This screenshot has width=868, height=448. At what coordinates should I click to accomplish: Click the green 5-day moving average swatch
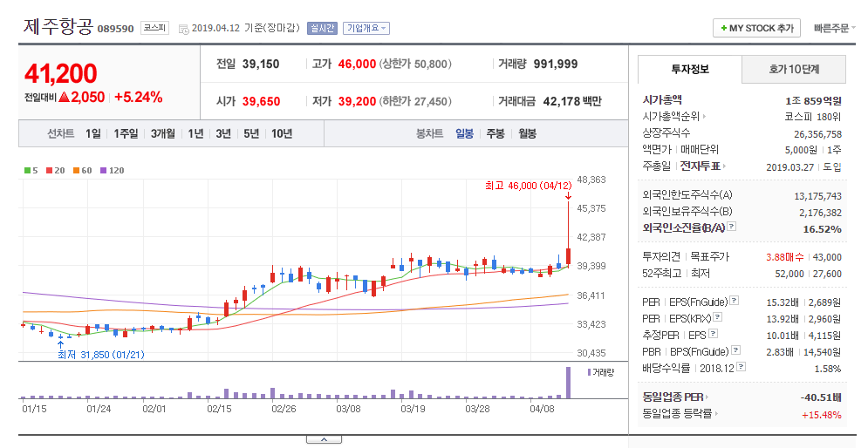coord(27,170)
